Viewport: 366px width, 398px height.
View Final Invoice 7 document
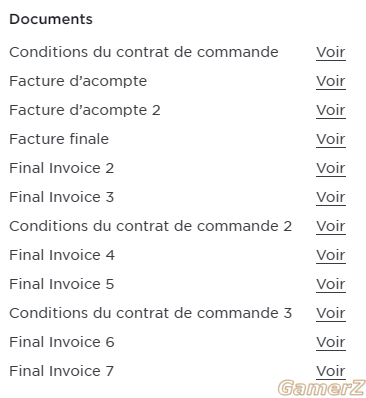click(331, 371)
